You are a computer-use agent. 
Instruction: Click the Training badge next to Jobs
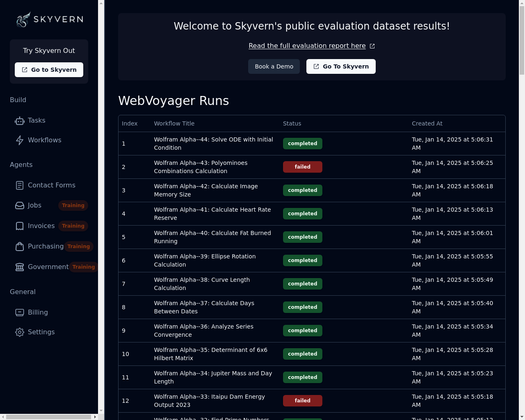tap(73, 205)
